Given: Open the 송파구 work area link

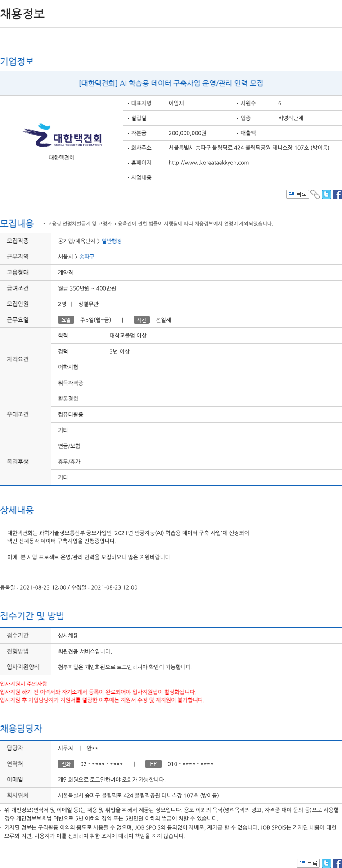Looking at the screenshot, I should pos(87,257).
